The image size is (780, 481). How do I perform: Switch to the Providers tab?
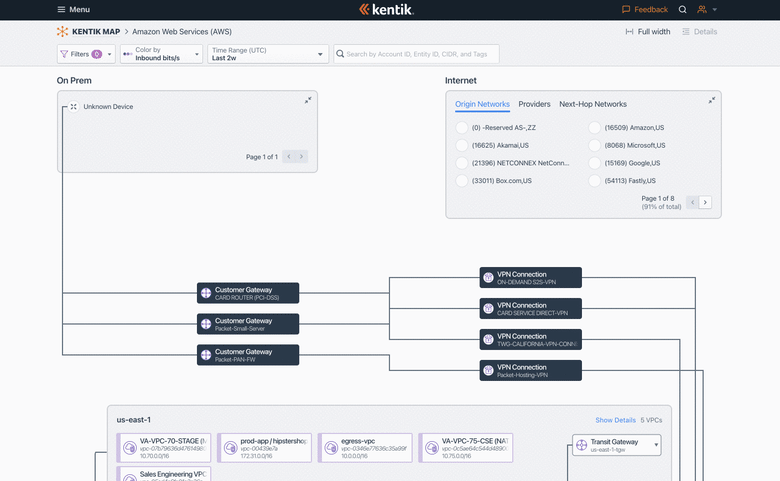coord(534,104)
